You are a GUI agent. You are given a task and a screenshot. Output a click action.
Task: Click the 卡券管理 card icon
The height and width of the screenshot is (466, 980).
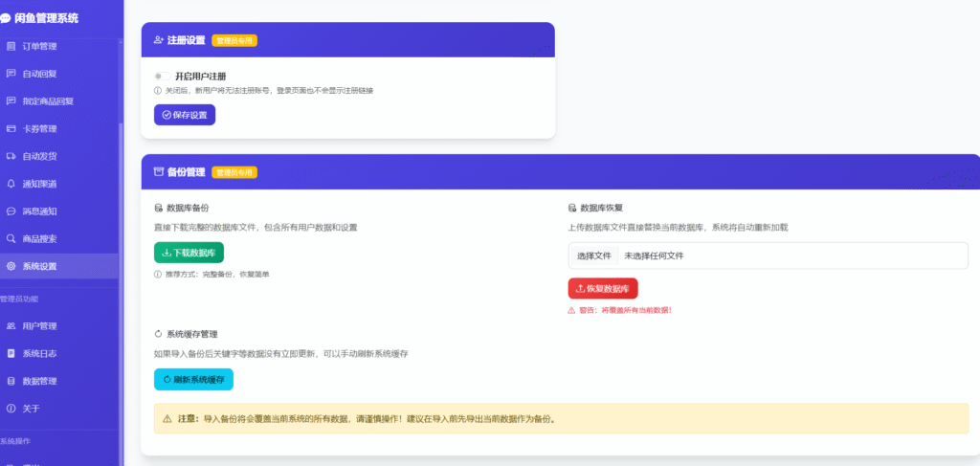11,128
